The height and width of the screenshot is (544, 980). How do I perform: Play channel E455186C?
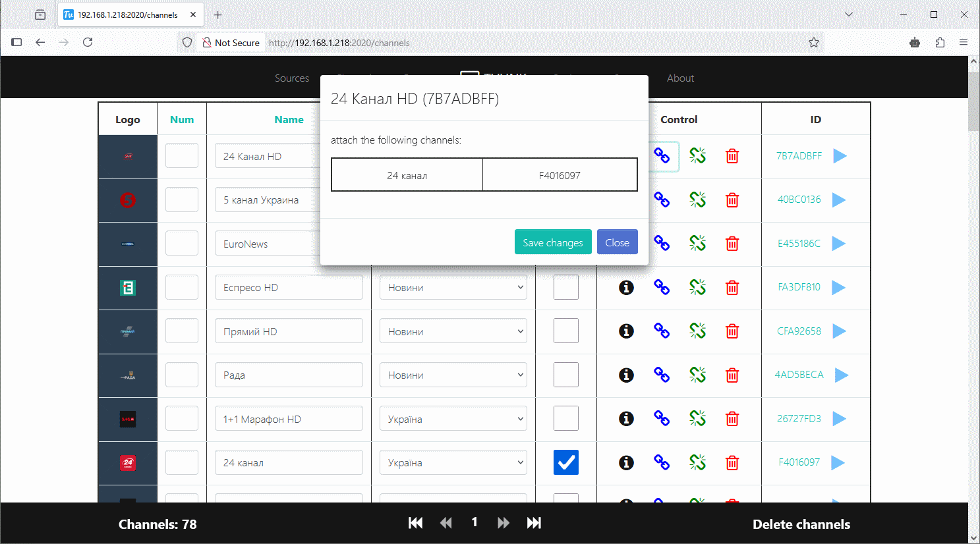click(838, 244)
